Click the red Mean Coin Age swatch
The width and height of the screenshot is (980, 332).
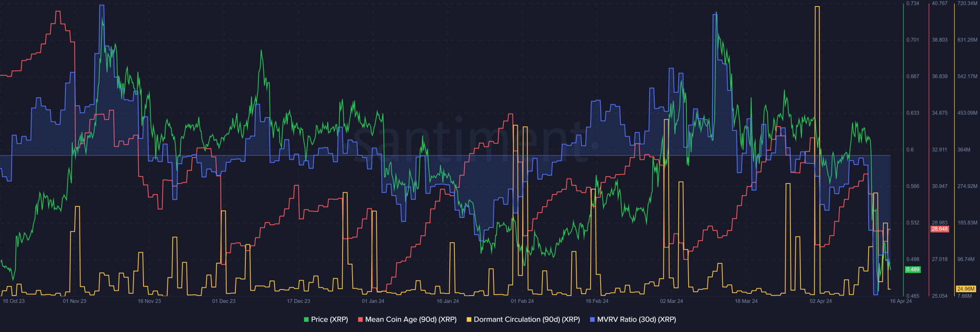coord(360,319)
